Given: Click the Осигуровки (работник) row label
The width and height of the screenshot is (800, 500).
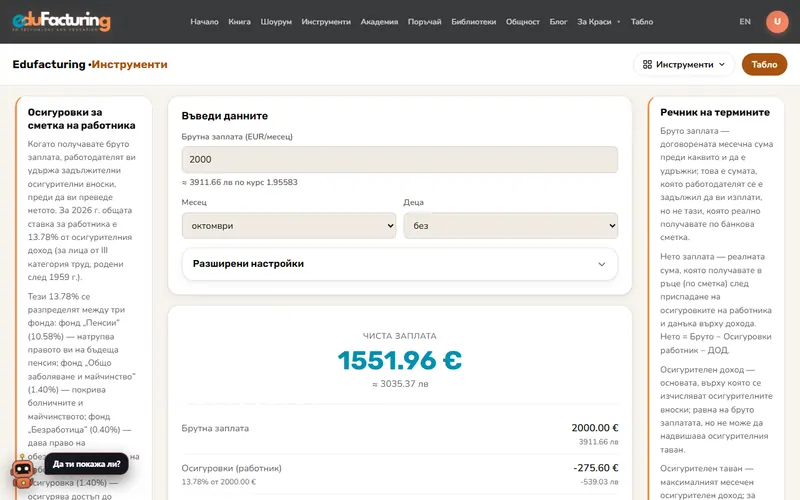Looking at the screenshot, I should point(231,468).
